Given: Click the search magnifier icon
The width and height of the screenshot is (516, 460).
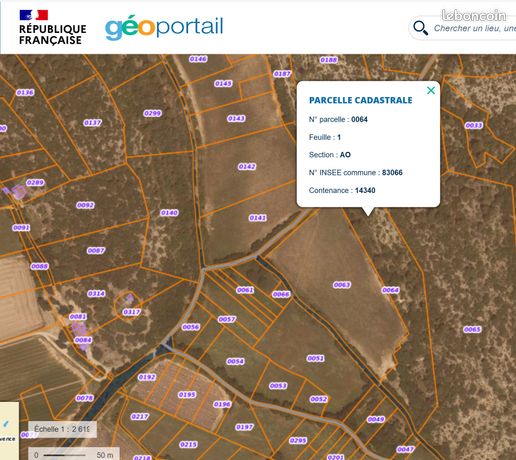Looking at the screenshot, I should tap(420, 28).
